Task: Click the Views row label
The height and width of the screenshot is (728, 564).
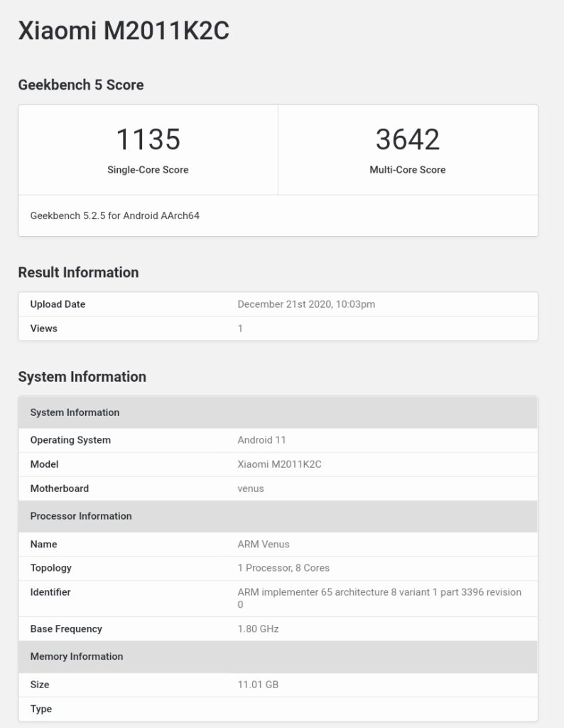Action: click(43, 328)
